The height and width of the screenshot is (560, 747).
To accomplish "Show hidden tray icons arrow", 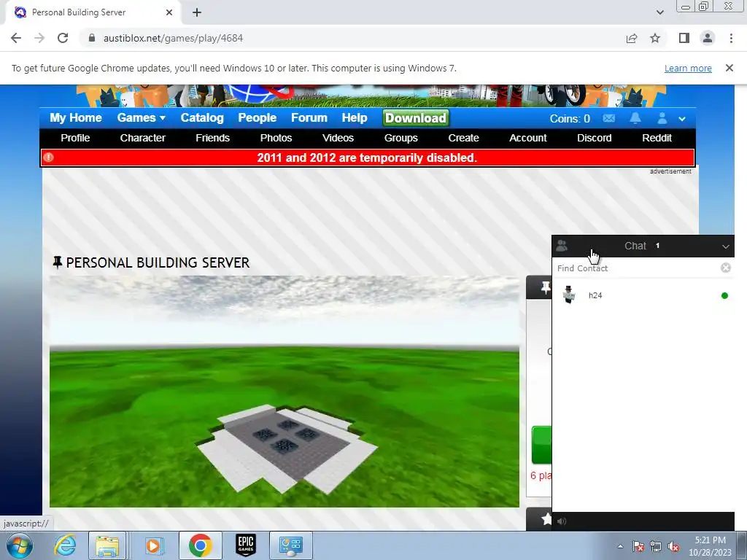I will coord(620,547).
